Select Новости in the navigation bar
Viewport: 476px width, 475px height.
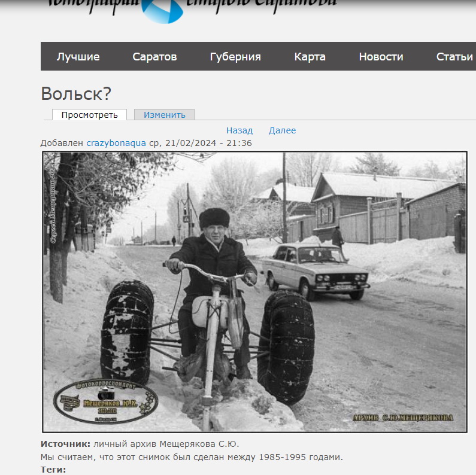click(381, 57)
